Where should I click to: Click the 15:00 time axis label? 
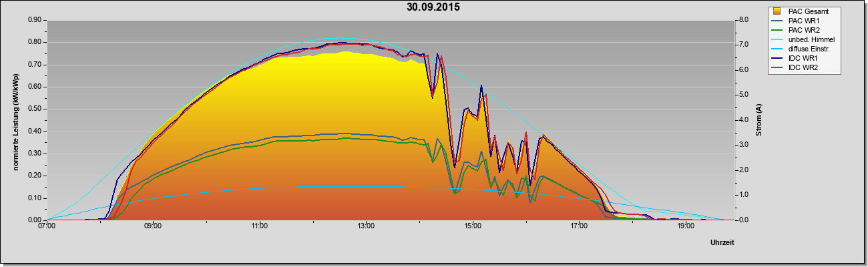coord(473,227)
